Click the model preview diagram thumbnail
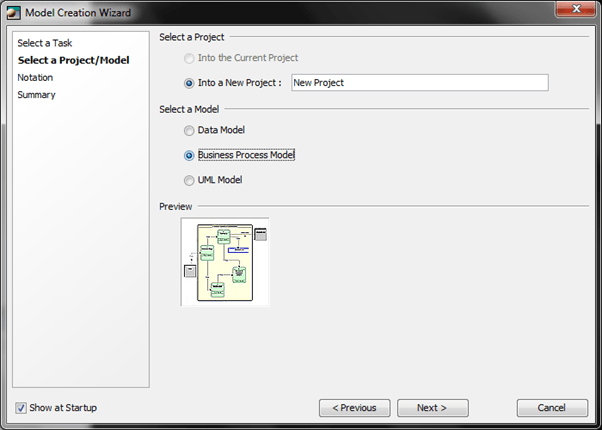The image size is (602, 430). point(225,262)
